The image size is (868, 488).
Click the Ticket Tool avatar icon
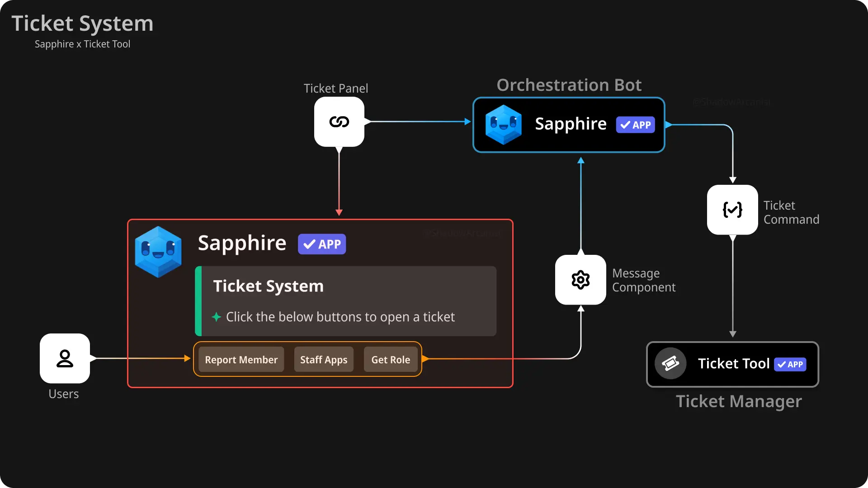tap(670, 363)
